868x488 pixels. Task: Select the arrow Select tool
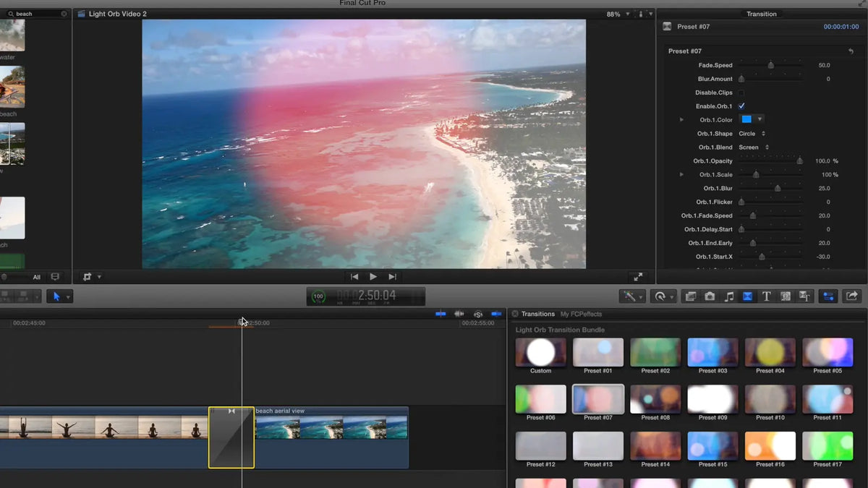pos(56,296)
